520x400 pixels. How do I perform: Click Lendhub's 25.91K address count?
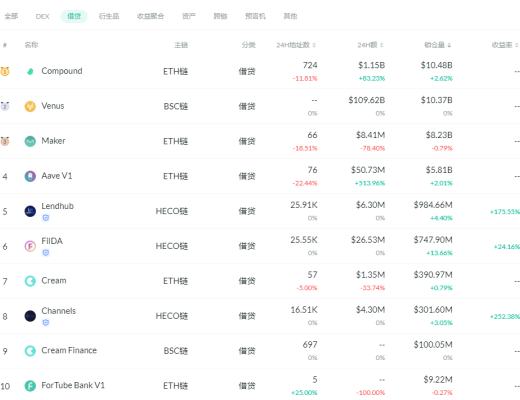click(x=304, y=205)
